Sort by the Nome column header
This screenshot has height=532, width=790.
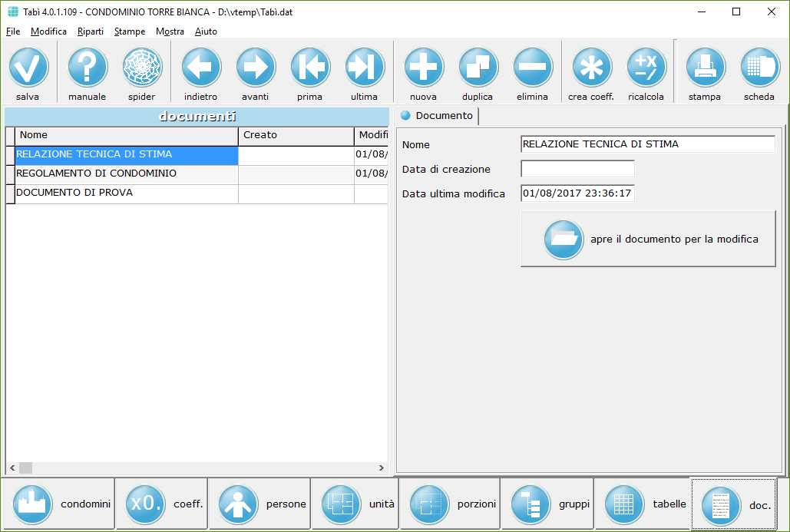click(127, 135)
